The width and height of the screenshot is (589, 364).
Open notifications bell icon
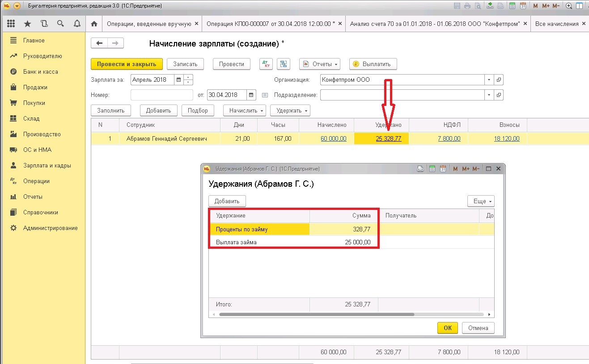tap(77, 24)
